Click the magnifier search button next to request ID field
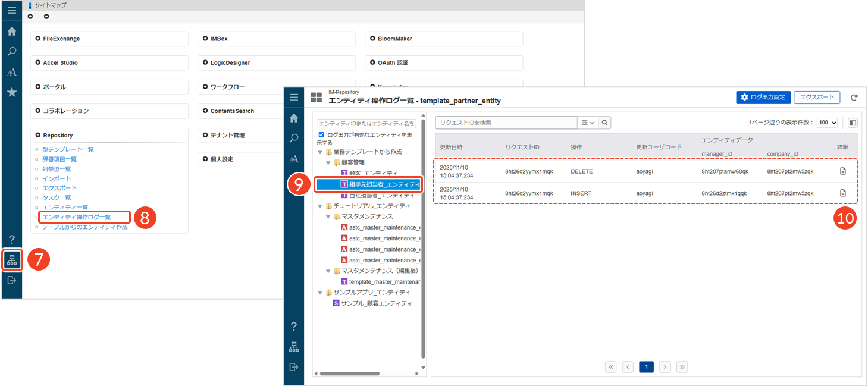Image resolution: width=868 pixels, height=386 pixels. point(604,123)
